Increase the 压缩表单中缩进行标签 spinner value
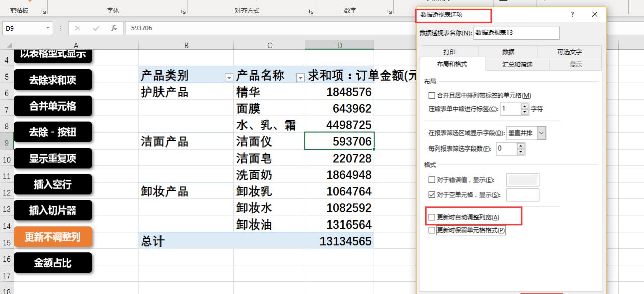This screenshot has width=644, height=294. click(x=525, y=106)
